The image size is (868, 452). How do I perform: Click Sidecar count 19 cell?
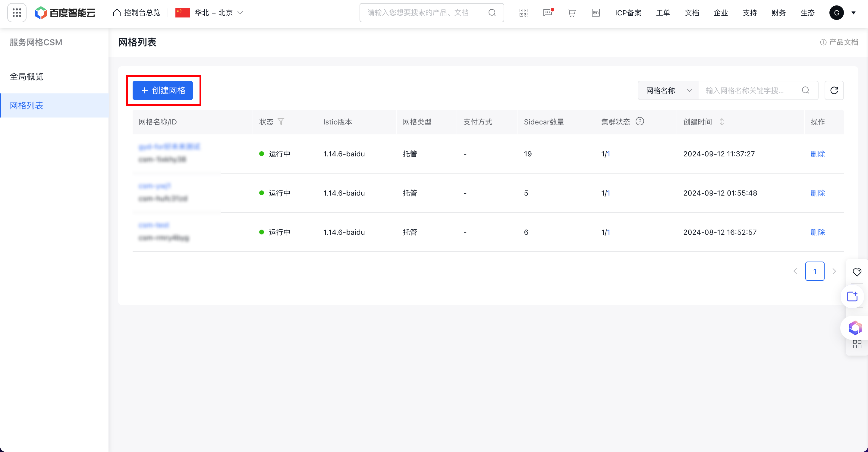[528, 154]
